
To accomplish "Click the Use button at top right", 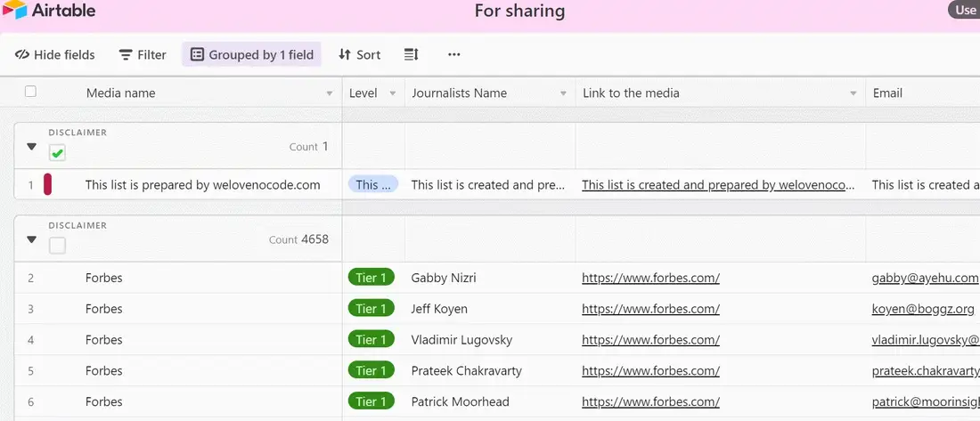I will (x=965, y=10).
